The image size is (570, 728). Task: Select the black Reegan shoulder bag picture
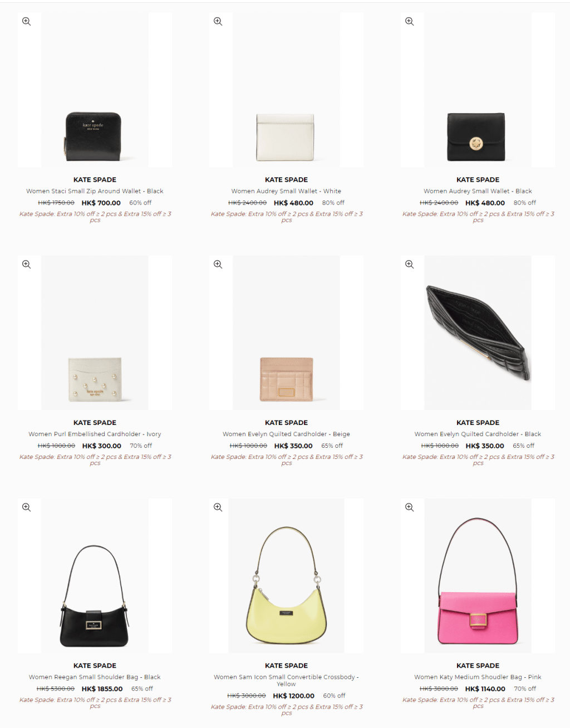(x=95, y=575)
